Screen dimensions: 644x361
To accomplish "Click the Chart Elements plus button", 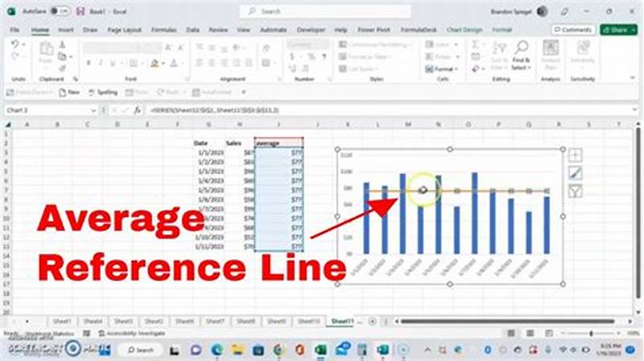I will [x=575, y=155].
